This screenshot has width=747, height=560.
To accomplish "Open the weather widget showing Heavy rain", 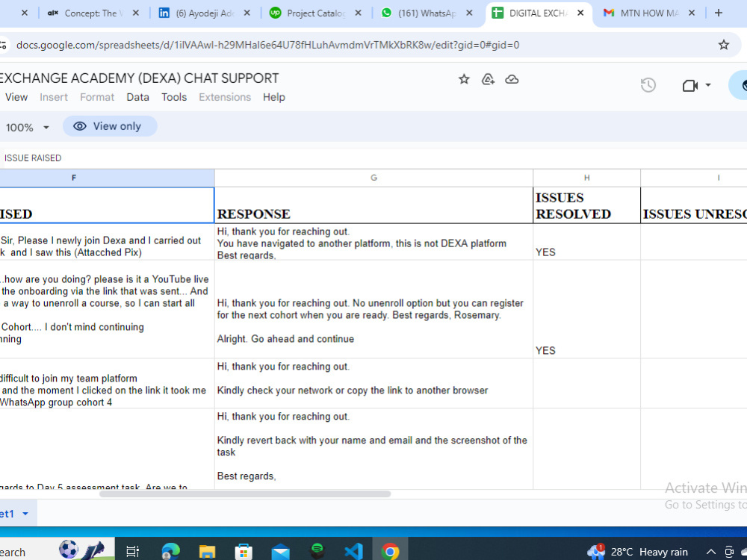I will [639, 552].
